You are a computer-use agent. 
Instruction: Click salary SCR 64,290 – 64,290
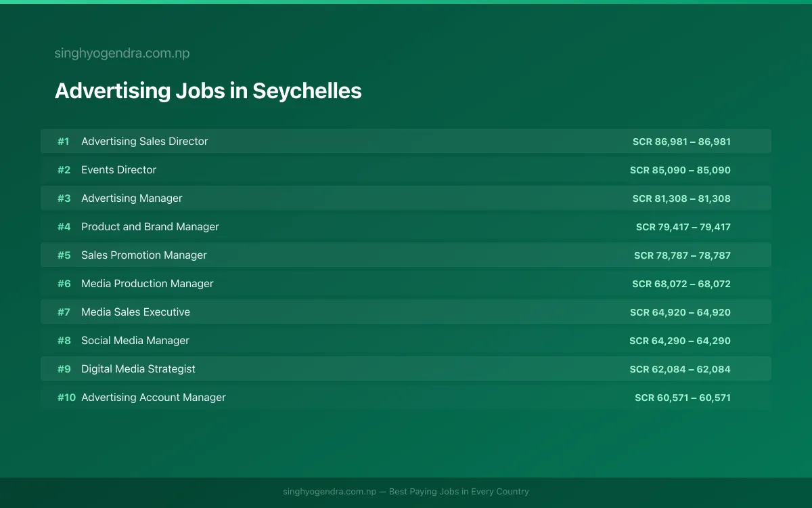[x=680, y=341]
